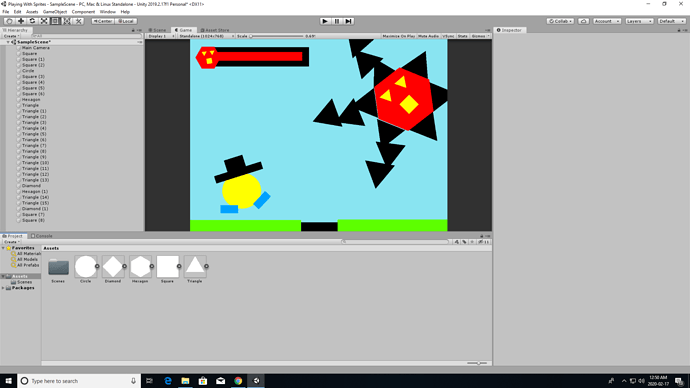Click search by type icon in Project
Viewport: 690px width, 388px height.
456,242
